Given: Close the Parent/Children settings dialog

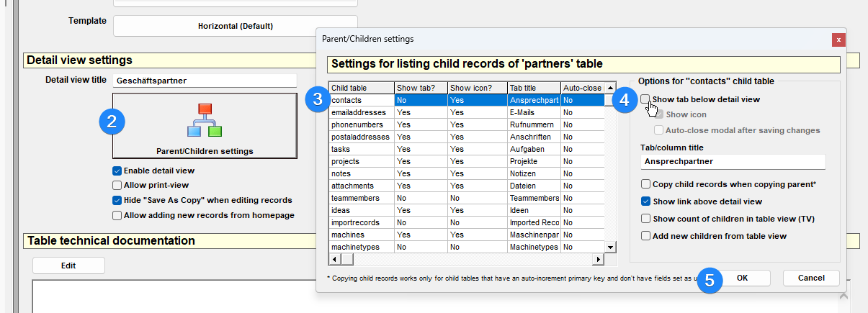Looking at the screenshot, I should coord(838,40).
